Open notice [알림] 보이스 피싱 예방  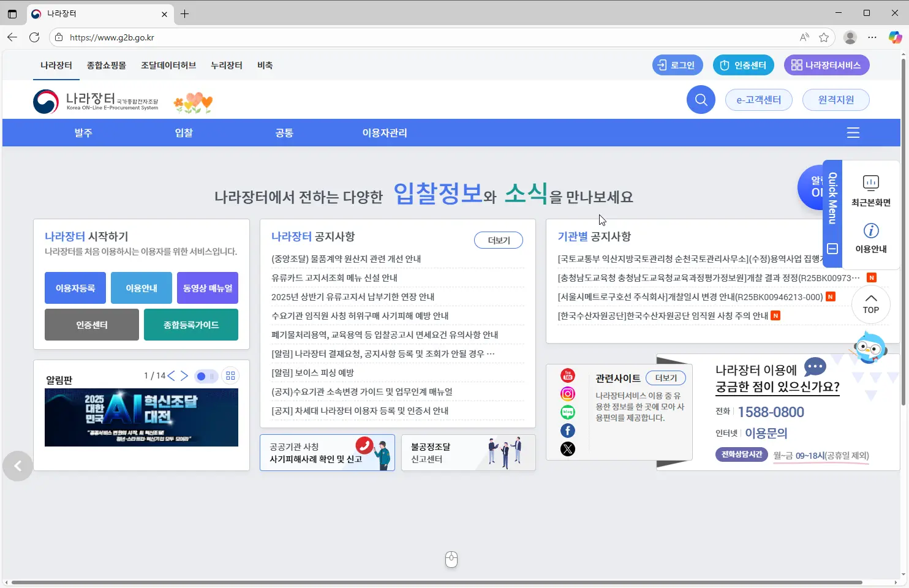pos(312,373)
